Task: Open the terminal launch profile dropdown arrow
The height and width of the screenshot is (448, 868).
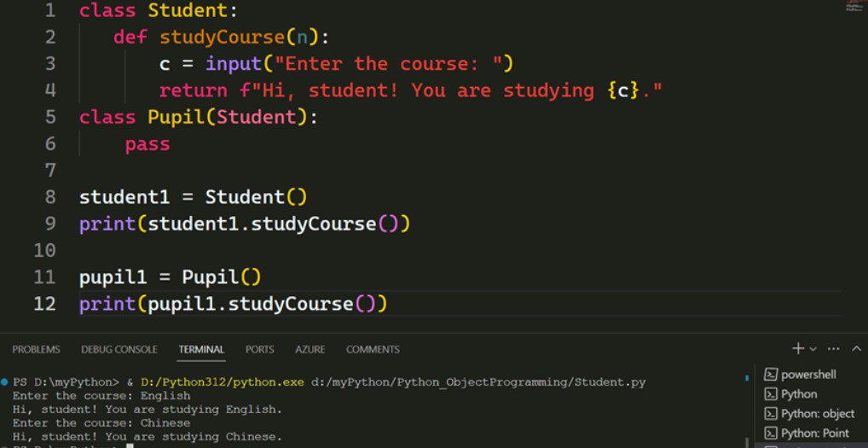Action: click(x=813, y=349)
